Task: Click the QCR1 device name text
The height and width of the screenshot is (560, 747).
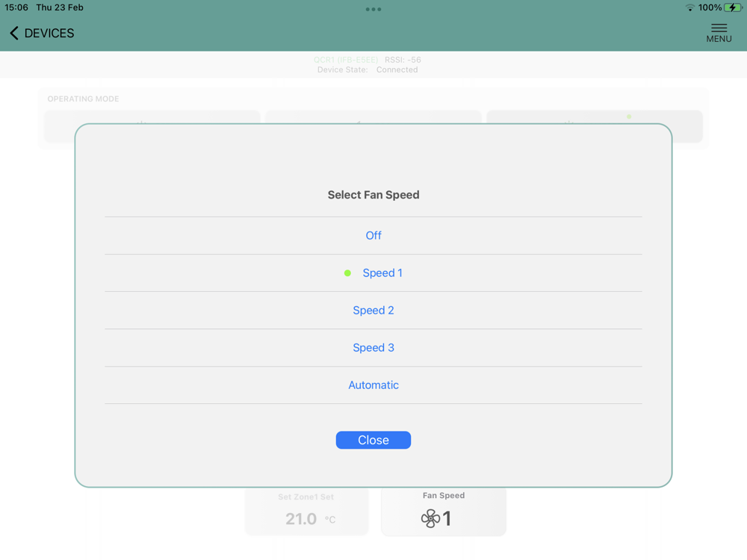Action: tap(345, 60)
